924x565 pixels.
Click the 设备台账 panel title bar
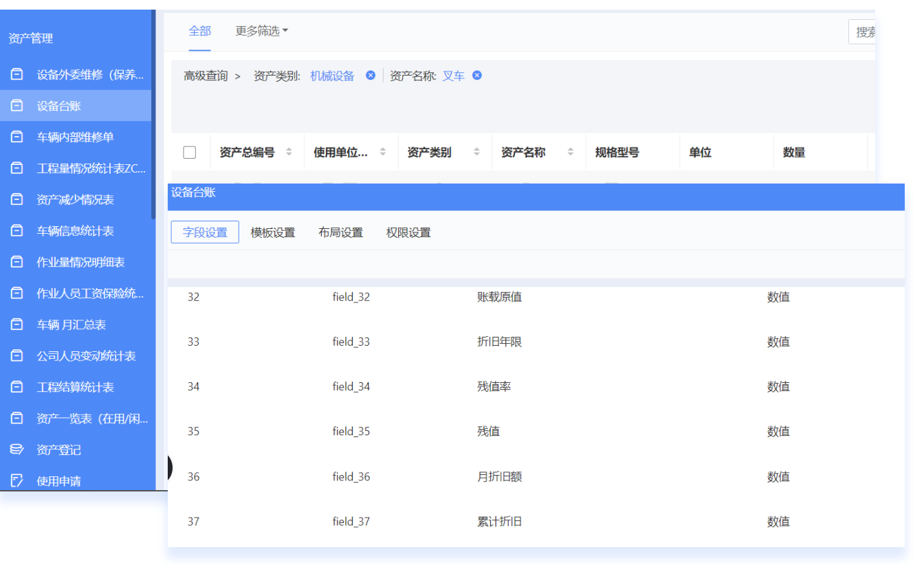536,197
